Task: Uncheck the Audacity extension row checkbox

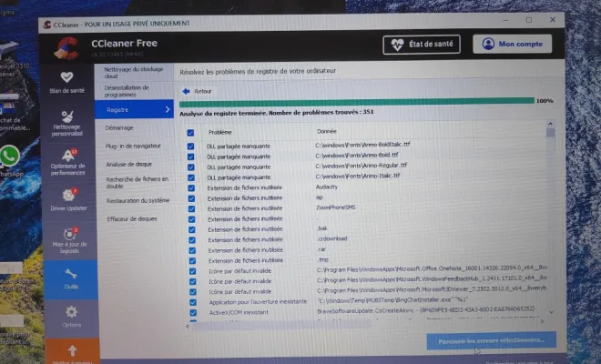Action: pos(191,188)
